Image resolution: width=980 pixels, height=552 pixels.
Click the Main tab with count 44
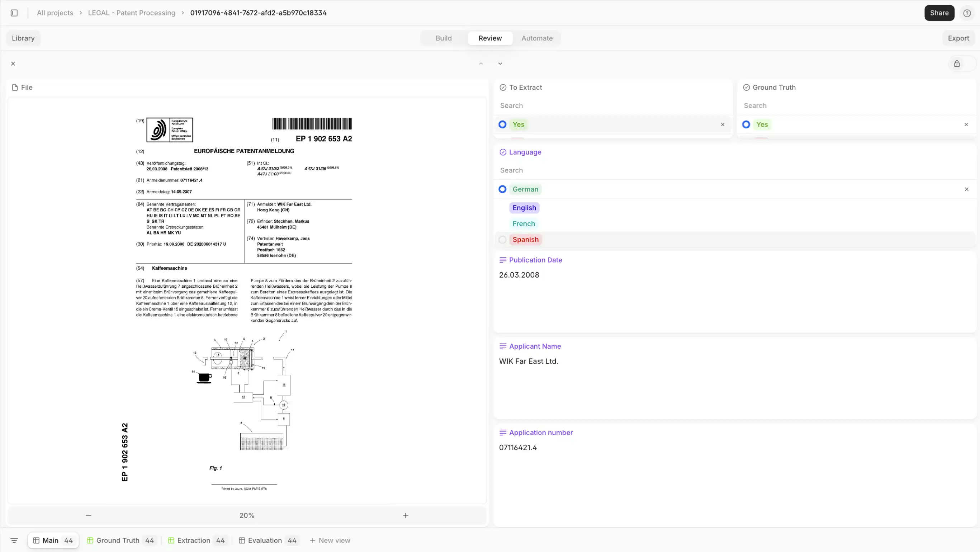(53, 540)
